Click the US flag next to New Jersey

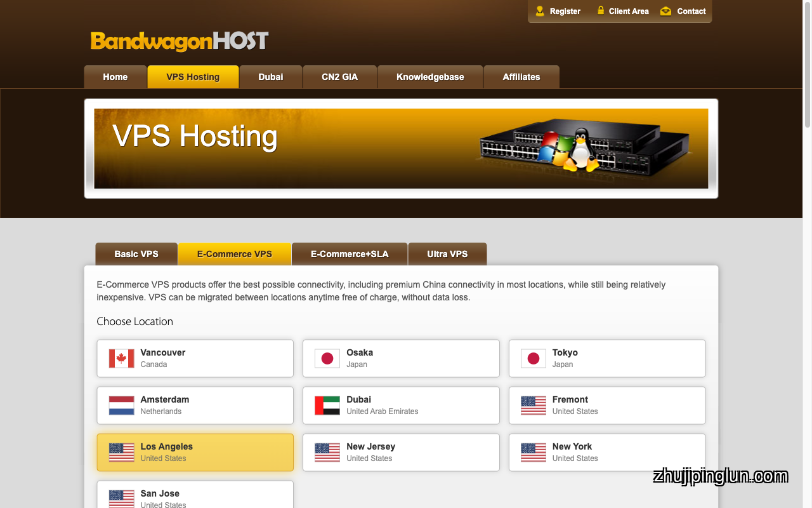point(327,452)
